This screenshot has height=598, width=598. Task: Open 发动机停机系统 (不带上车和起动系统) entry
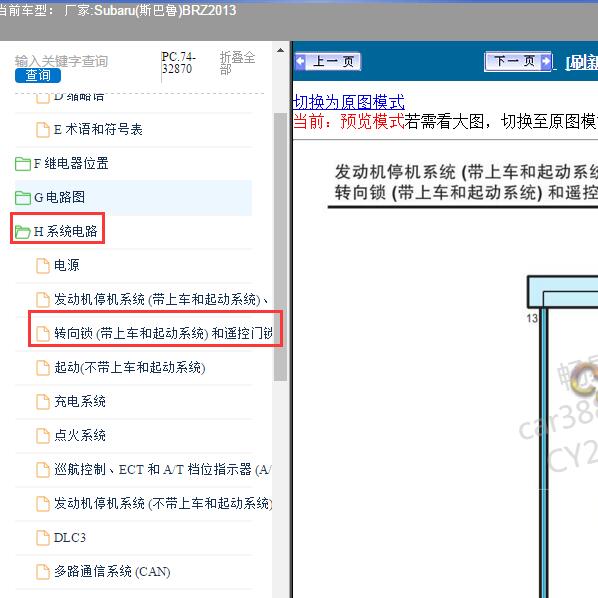click(163, 503)
